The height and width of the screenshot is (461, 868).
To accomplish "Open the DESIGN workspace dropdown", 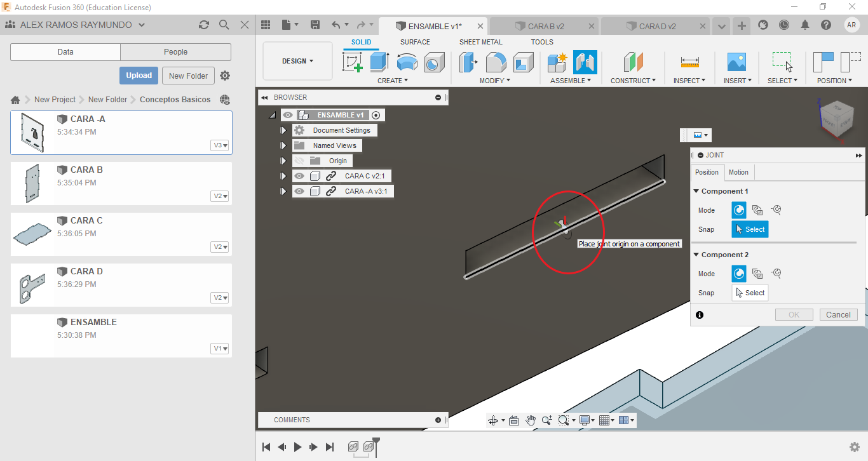I will tap(297, 61).
